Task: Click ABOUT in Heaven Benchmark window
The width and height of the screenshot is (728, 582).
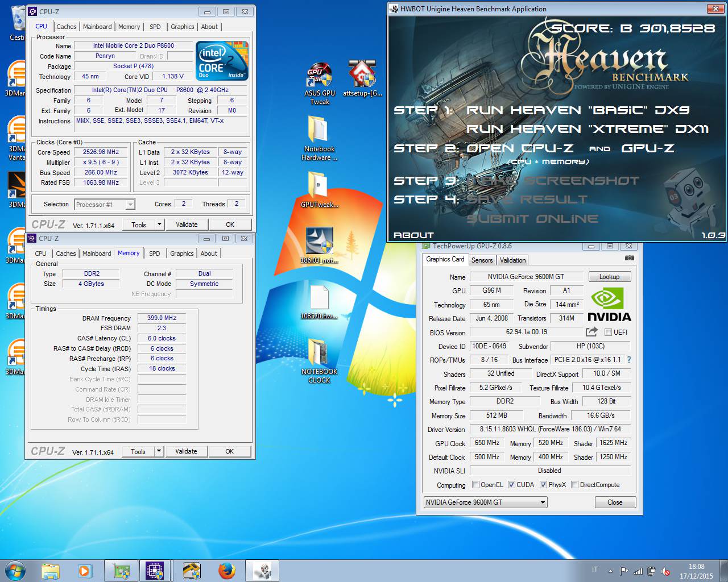Action: coord(413,235)
